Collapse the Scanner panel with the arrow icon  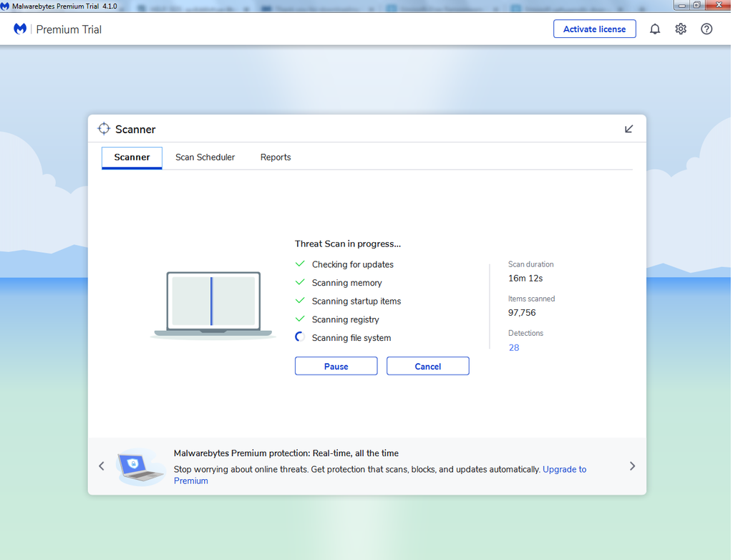(x=628, y=129)
